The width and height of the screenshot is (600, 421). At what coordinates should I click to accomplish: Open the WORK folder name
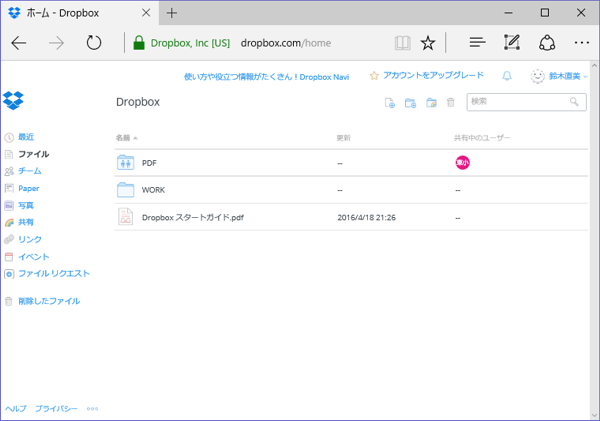point(153,190)
